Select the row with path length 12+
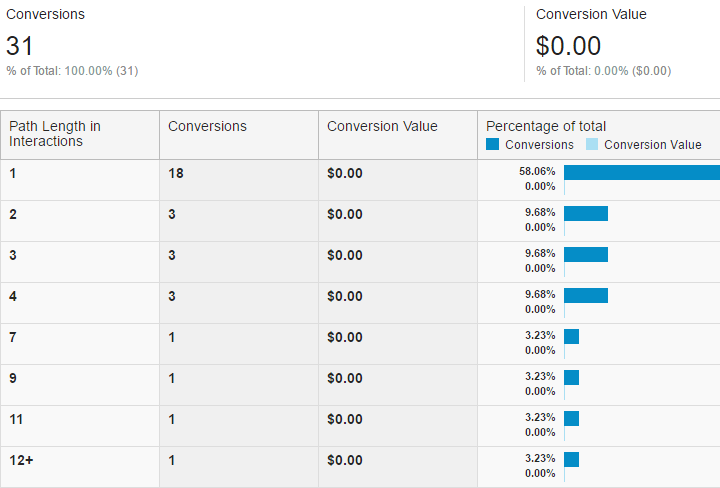The image size is (720, 488). coord(19,460)
